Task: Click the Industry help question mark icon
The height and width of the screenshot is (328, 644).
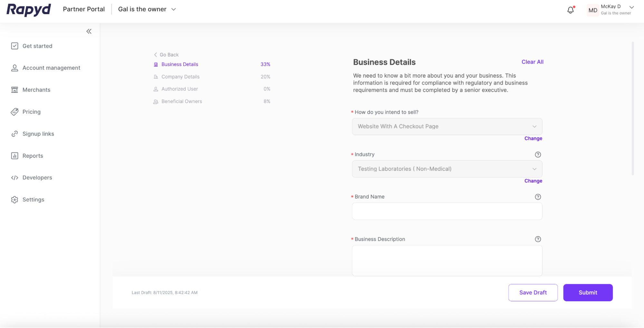Action: click(538, 155)
